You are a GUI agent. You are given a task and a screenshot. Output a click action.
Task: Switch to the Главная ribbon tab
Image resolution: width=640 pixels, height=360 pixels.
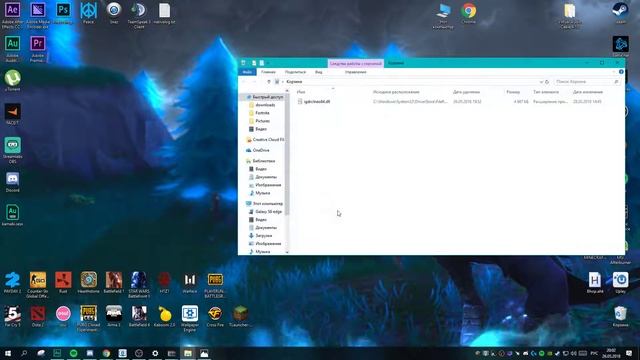(268, 72)
